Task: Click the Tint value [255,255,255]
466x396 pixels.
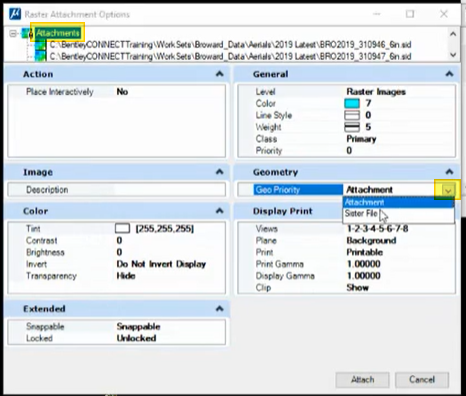Action: [x=165, y=229]
